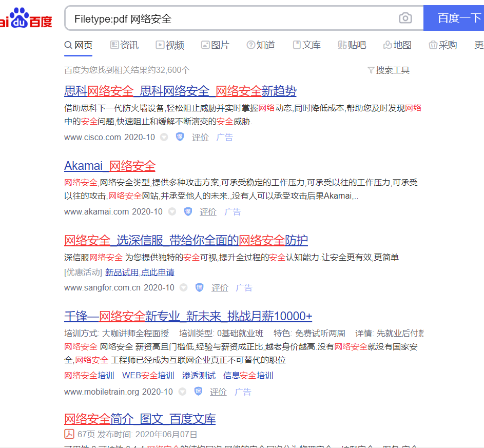The image size is (484, 448).
Task: Open the 选深信服 result title
Action: pyautogui.click(x=186, y=240)
